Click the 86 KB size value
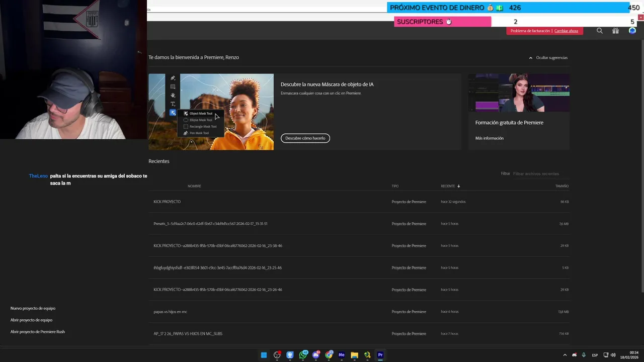 pyautogui.click(x=565, y=202)
